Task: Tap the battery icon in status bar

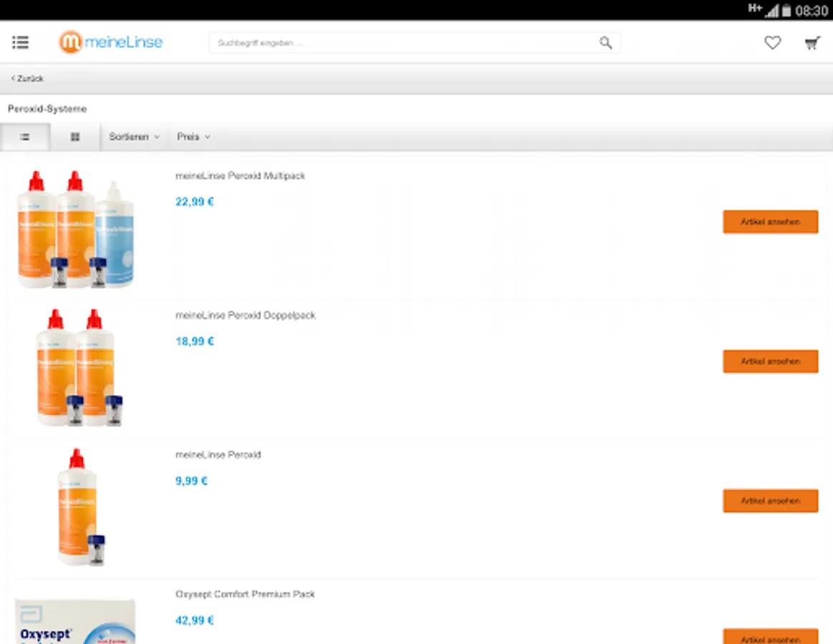Action: [x=786, y=11]
